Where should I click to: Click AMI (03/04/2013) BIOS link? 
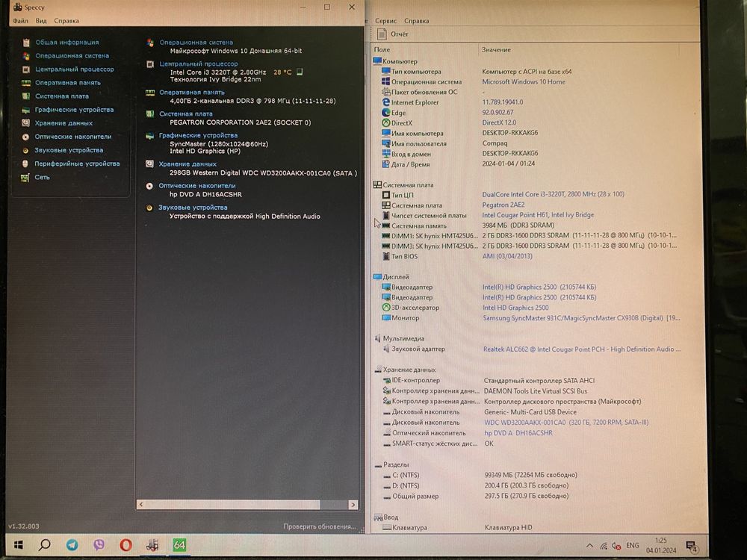tap(507, 256)
